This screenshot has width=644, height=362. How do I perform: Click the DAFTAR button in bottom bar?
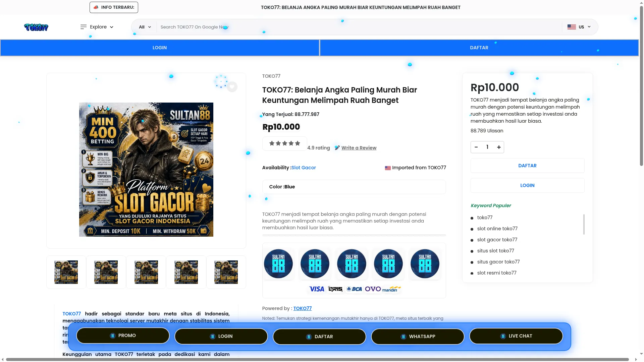click(x=319, y=337)
